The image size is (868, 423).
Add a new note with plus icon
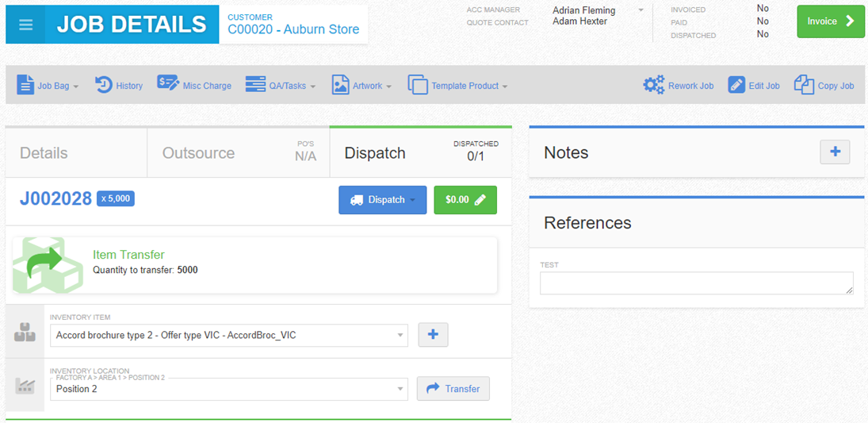point(835,152)
